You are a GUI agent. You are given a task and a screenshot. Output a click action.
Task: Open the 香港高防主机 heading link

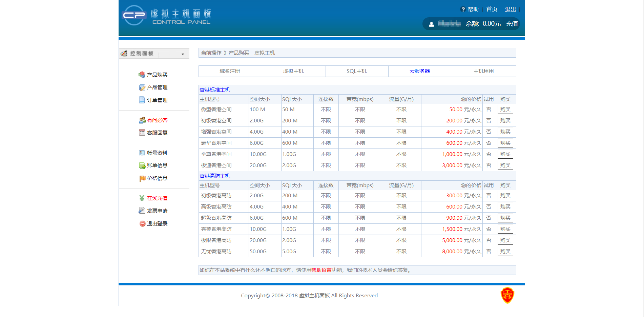215,176
